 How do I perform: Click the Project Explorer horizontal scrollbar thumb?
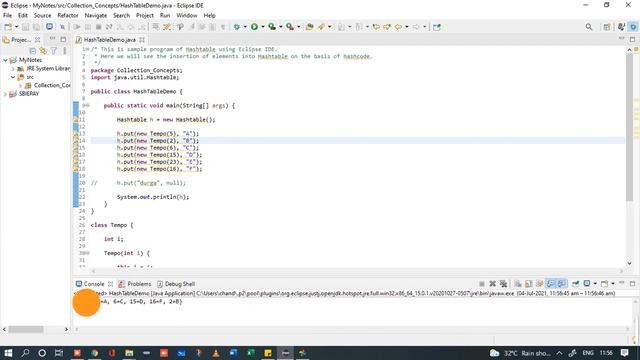click(26, 329)
